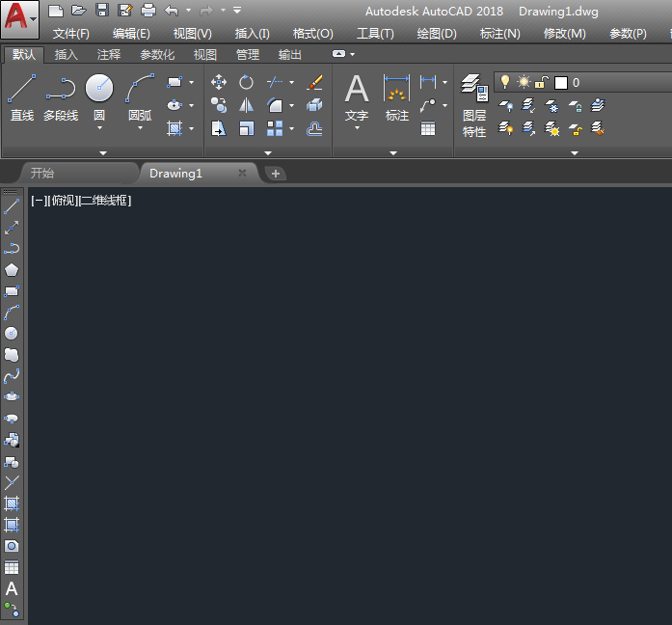Viewport: 672px width, 625px height.
Task: Expand the Text (文字) dropdown arrow
Action: pyautogui.click(x=357, y=128)
